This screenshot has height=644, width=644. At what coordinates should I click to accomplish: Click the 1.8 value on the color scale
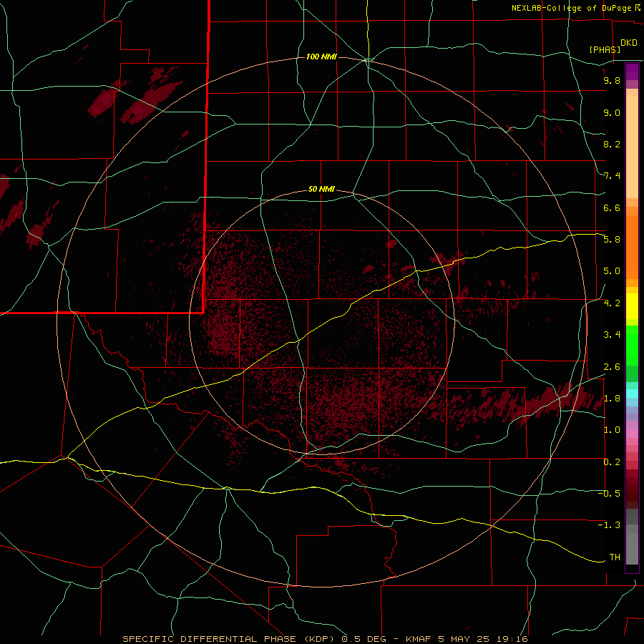pyautogui.click(x=612, y=399)
